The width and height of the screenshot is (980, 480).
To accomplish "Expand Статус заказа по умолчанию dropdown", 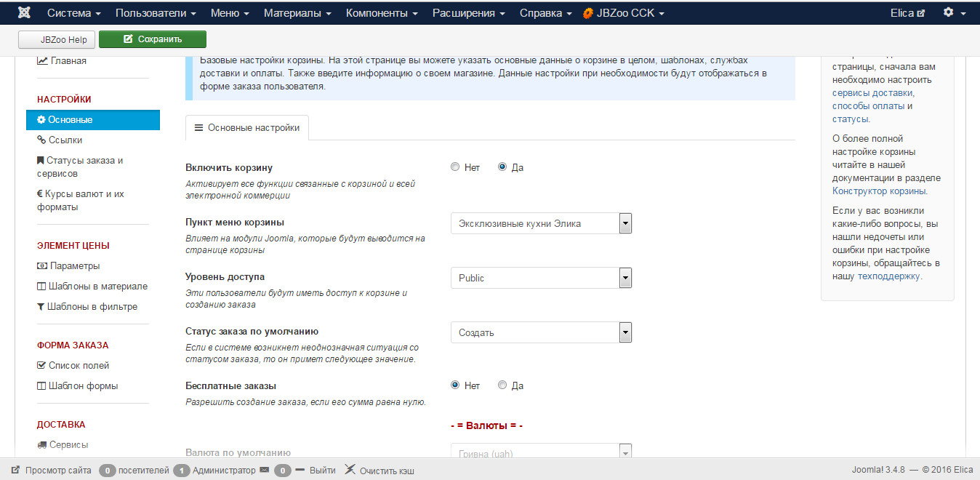I will click(541, 332).
